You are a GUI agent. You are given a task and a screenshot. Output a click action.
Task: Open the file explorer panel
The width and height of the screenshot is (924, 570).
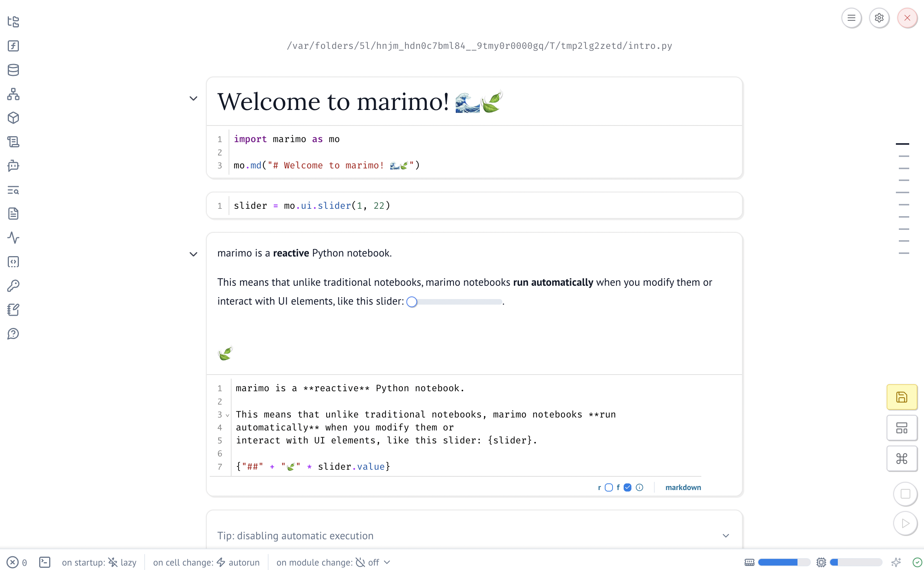click(x=13, y=22)
